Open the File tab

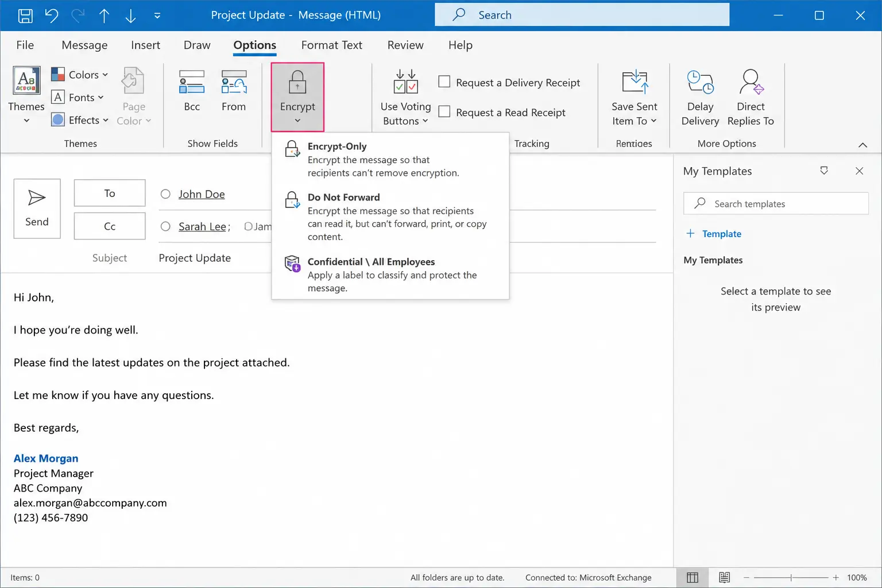pyautogui.click(x=25, y=45)
